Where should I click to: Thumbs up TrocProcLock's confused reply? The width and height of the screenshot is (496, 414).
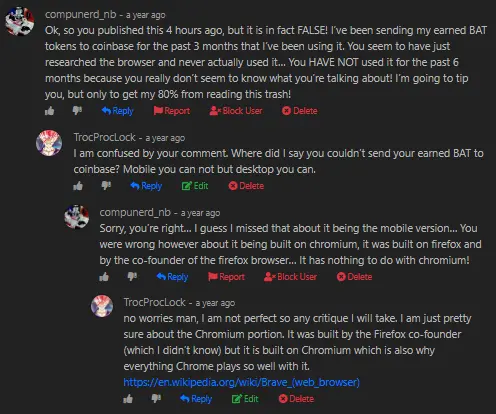pyautogui.click(x=78, y=186)
